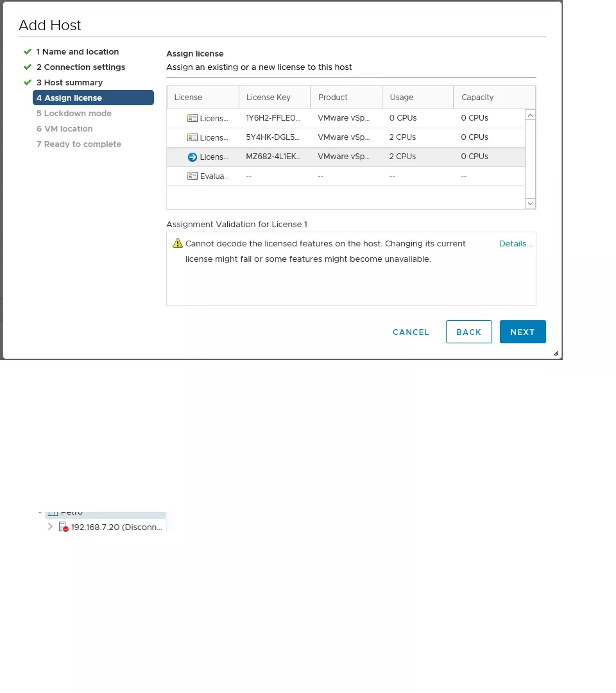Click the license icon in the 5Y4HK-DGL5 row
The image size is (616, 693).
click(x=193, y=137)
